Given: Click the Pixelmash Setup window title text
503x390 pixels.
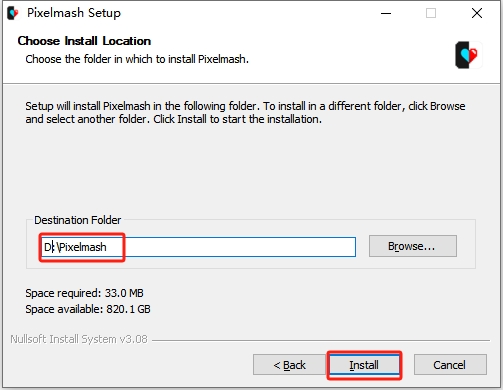Looking at the screenshot, I should click(74, 13).
